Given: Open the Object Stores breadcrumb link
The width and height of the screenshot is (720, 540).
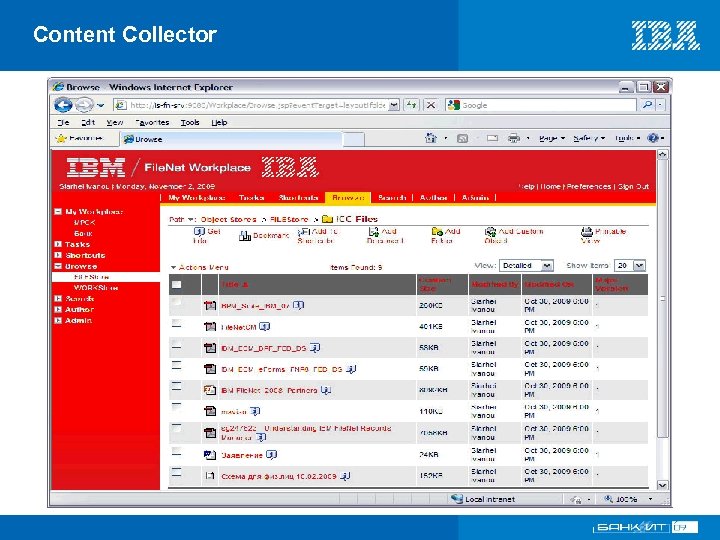Looking at the screenshot, I should pyautogui.click(x=228, y=219).
